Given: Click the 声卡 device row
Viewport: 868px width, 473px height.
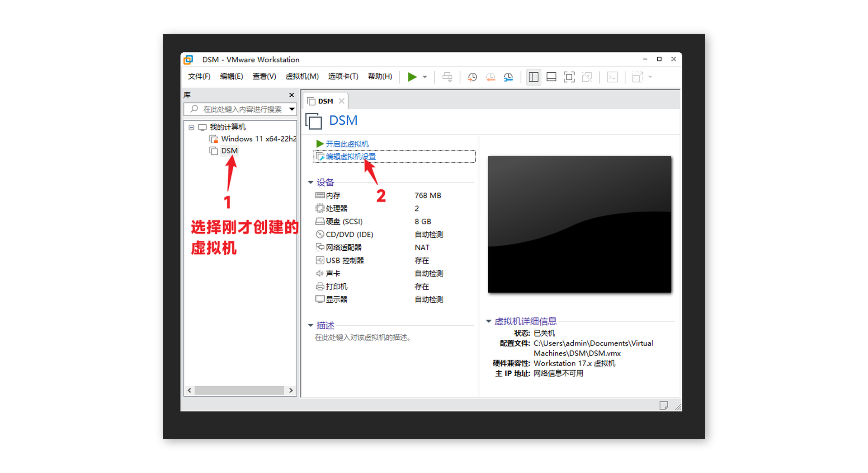Looking at the screenshot, I should (393, 273).
